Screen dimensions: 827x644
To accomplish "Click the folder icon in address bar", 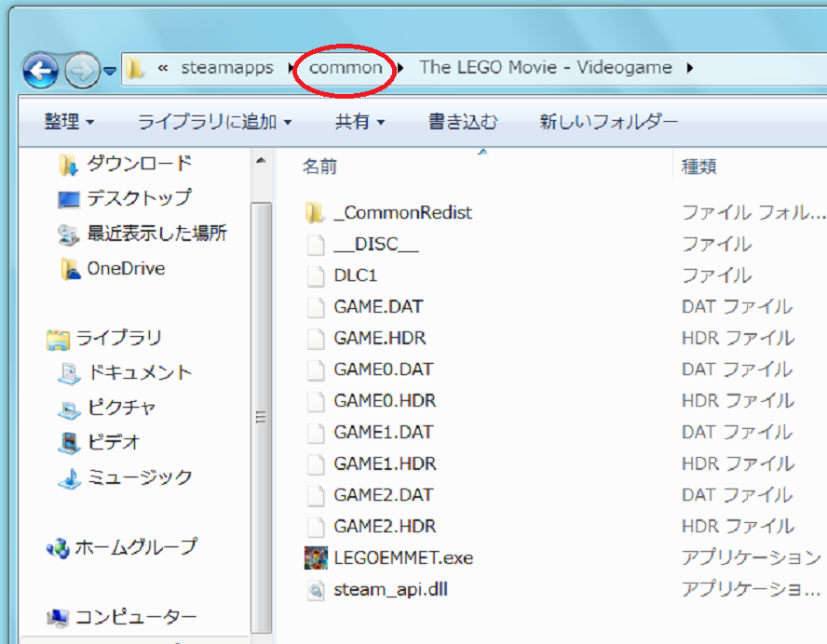I will click(x=134, y=68).
